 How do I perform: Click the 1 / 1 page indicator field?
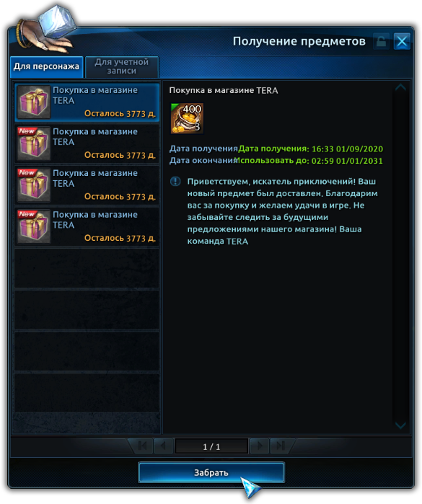pos(211,446)
